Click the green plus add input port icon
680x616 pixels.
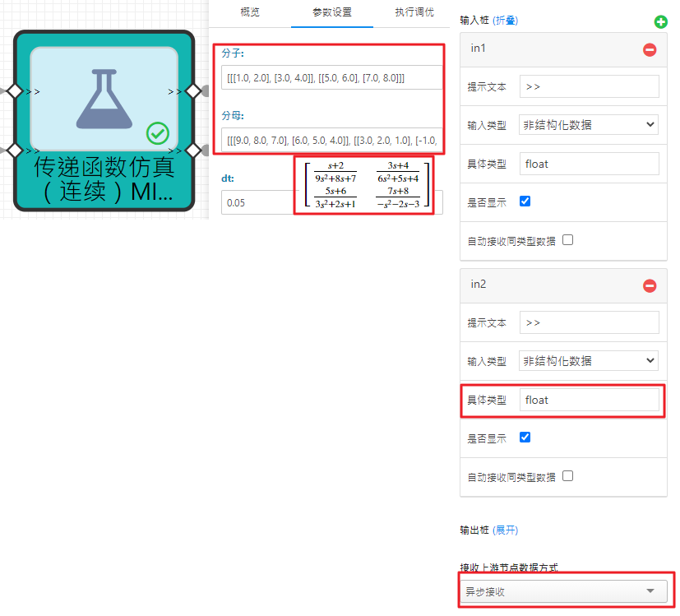(x=660, y=21)
